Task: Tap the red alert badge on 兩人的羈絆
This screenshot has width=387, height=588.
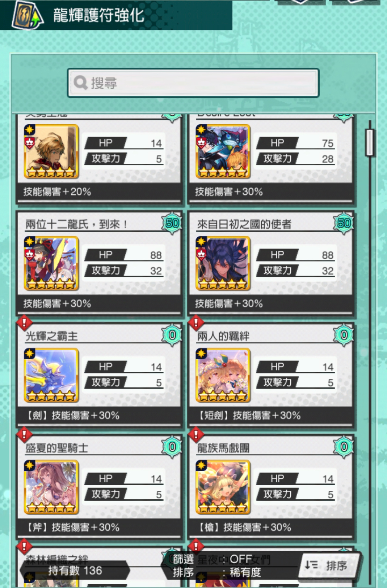Action: (x=195, y=323)
